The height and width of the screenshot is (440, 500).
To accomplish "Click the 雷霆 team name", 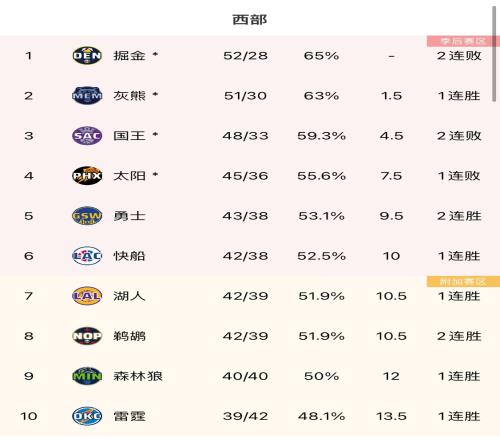I will click(x=129, y=416).
